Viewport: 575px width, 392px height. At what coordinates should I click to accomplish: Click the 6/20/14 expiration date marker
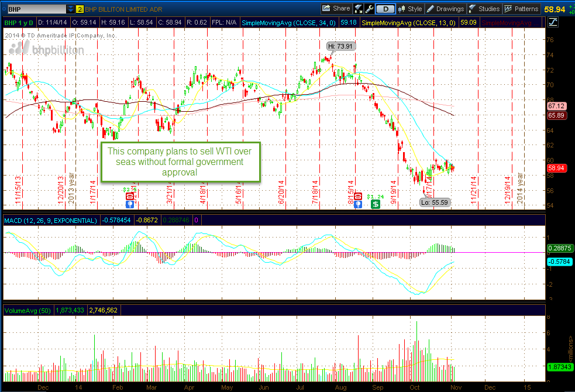point(281,192)
